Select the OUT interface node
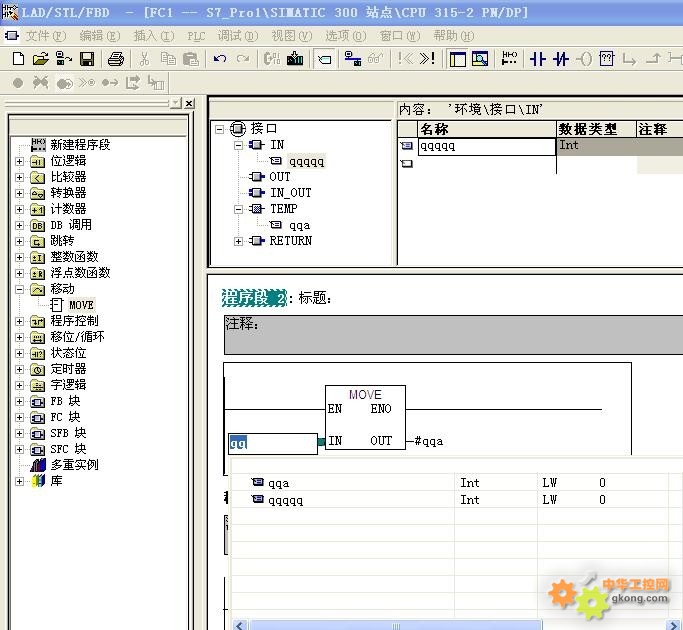 tap(280, 177)
